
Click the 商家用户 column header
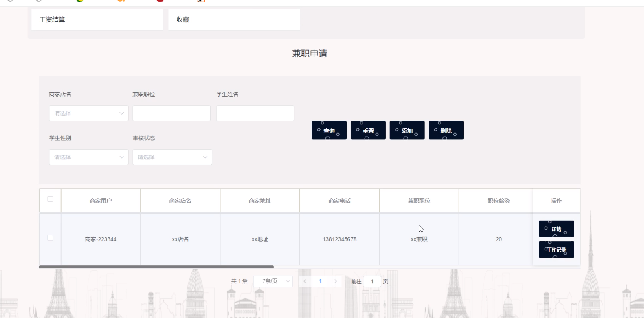click(101, 201)
